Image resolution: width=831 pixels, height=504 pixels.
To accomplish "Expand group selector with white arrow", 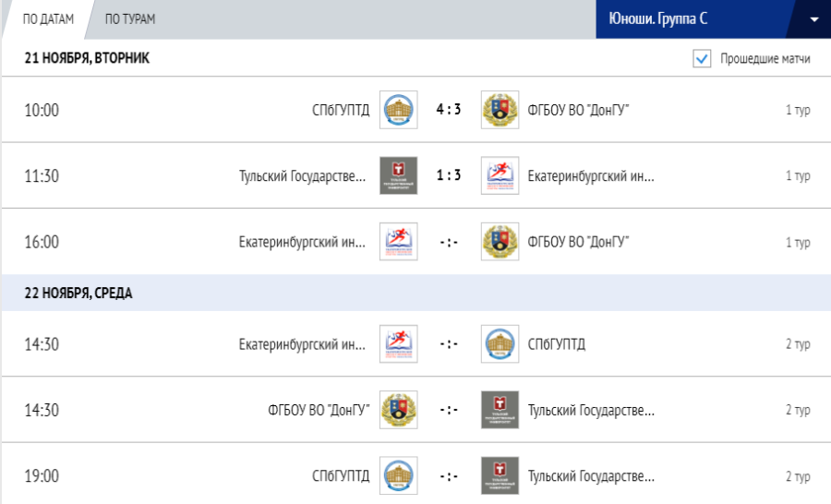I will [x=814, y=19].
